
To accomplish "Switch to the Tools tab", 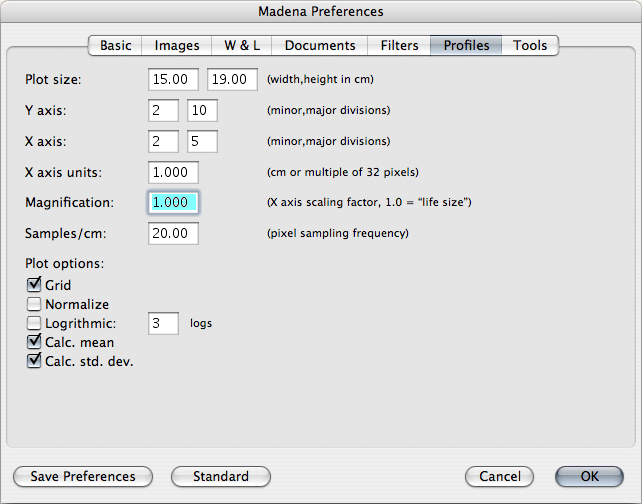I will point(530,45).
